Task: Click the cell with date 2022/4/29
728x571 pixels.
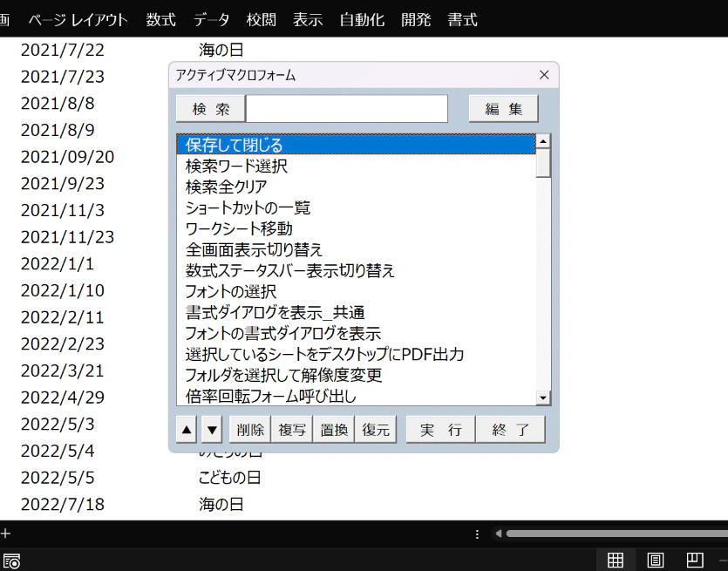Action: click(63, 398)
